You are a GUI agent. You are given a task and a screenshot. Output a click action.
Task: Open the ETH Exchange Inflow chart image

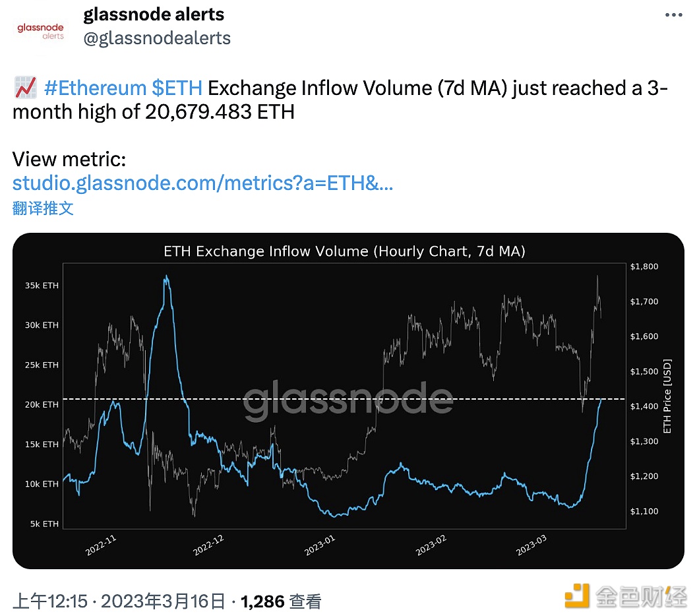[348, 400]
